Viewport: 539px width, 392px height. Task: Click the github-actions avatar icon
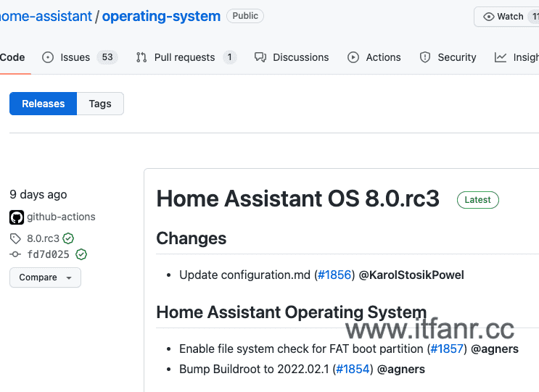tap(16, 217)
